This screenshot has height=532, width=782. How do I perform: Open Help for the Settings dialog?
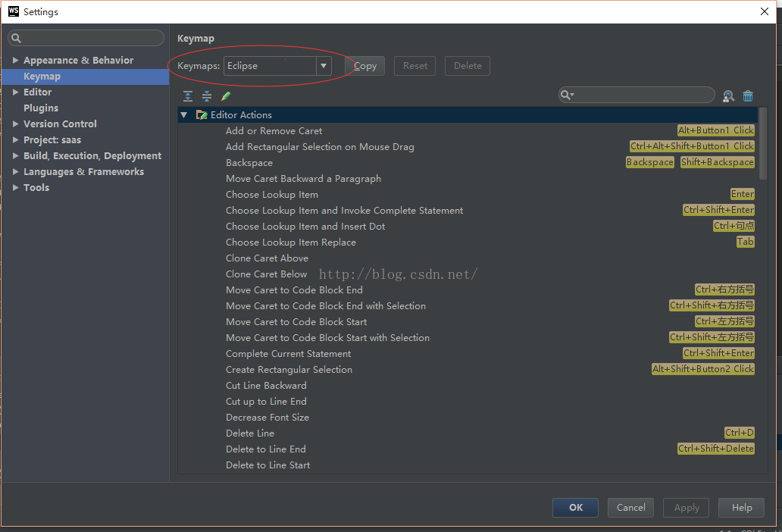(x=742, y=508)
